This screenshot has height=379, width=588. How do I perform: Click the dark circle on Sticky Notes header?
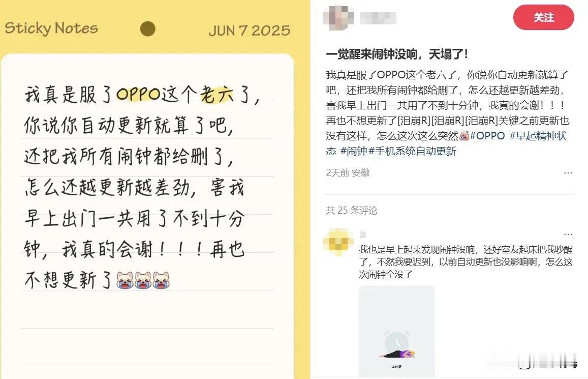[x=147, y=29]
